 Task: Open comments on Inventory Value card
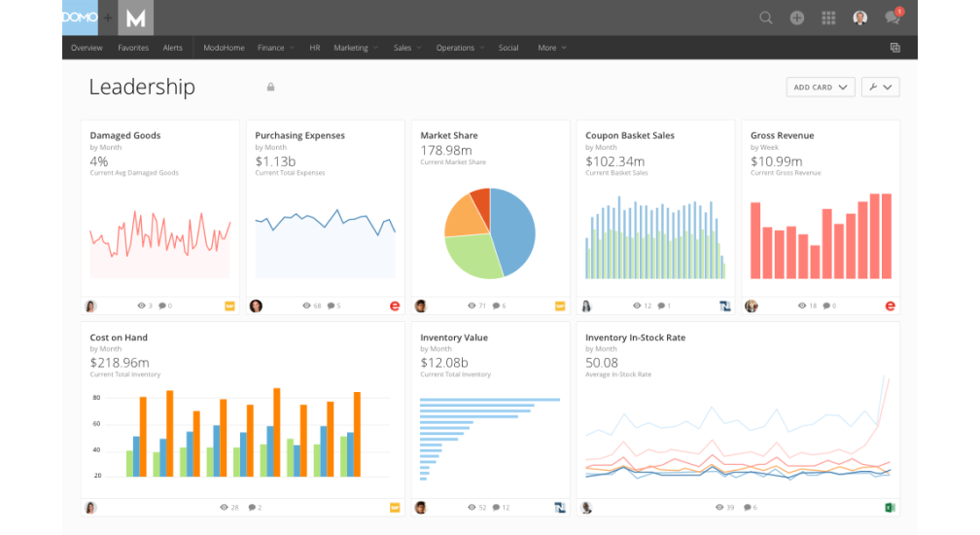point(502,508)
